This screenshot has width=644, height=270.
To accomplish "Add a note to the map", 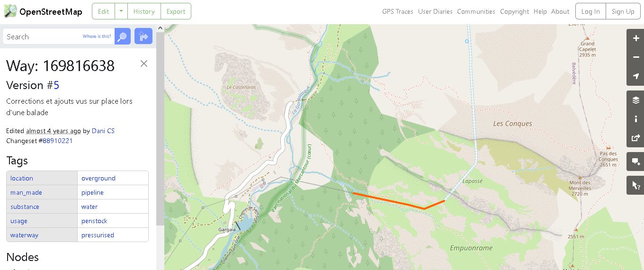I will 635,162.
